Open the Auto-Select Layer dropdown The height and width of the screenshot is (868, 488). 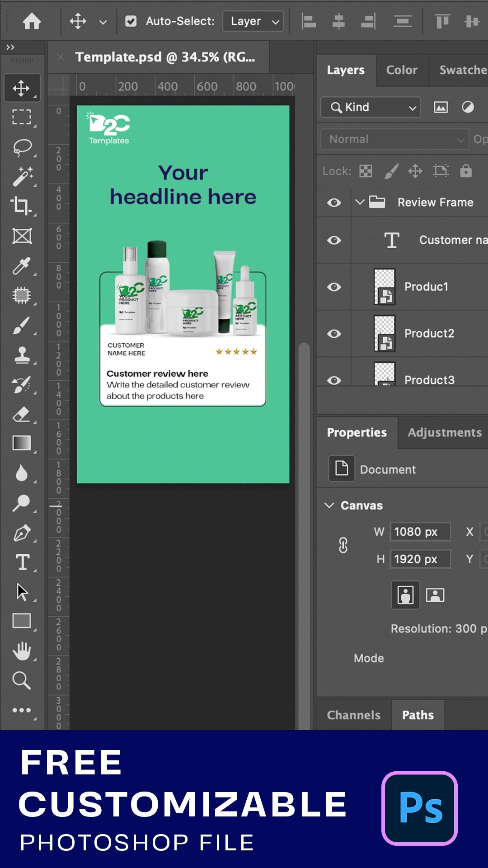tap(253, 21)
